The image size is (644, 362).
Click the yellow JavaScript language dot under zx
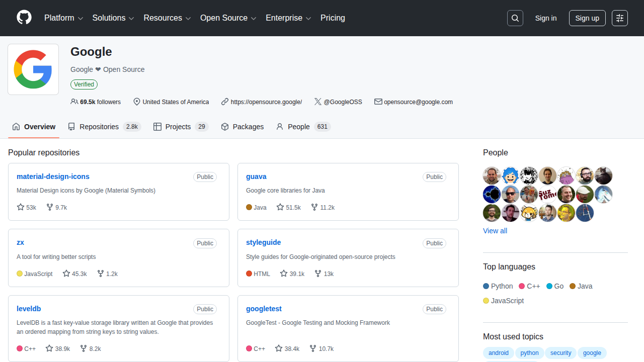[19, 274]
